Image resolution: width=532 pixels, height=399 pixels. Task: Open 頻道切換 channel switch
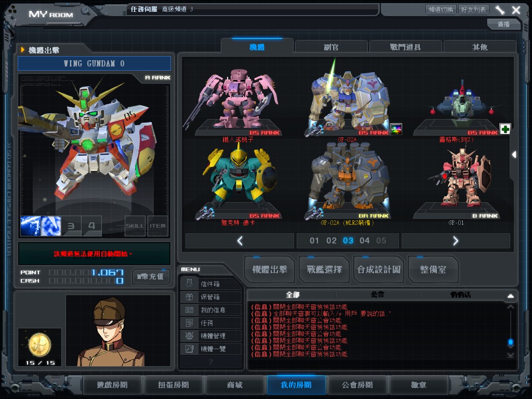point(441,9)
